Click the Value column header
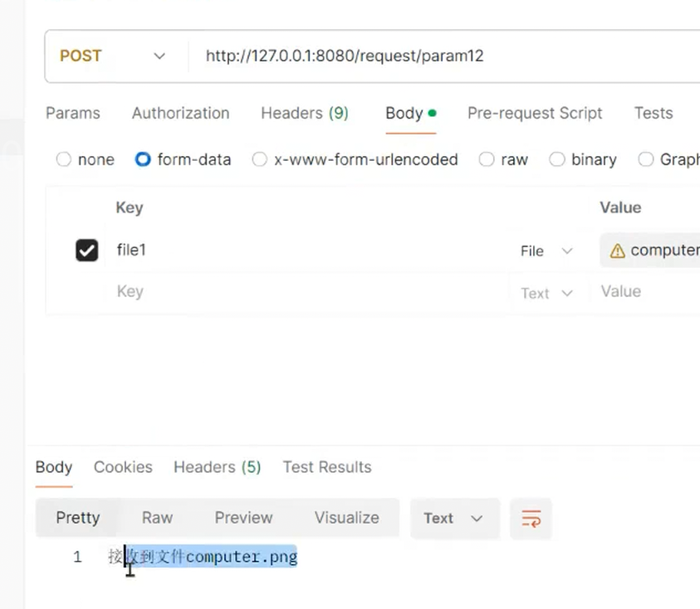Screen dimensions: 700x609 point(620,207)
